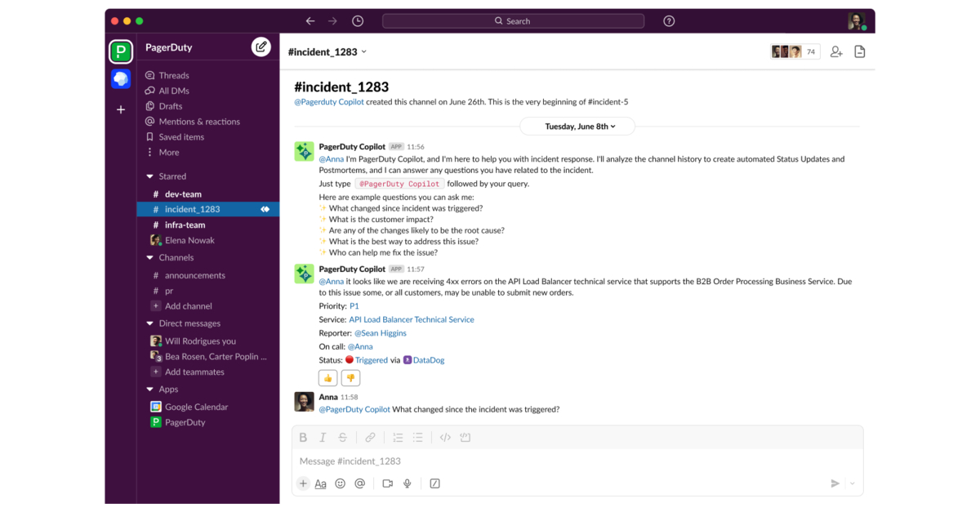The width and height of the screenshot is (980, 512).
Task: Click the compose new message pencil icon
Action: (261, 47)
